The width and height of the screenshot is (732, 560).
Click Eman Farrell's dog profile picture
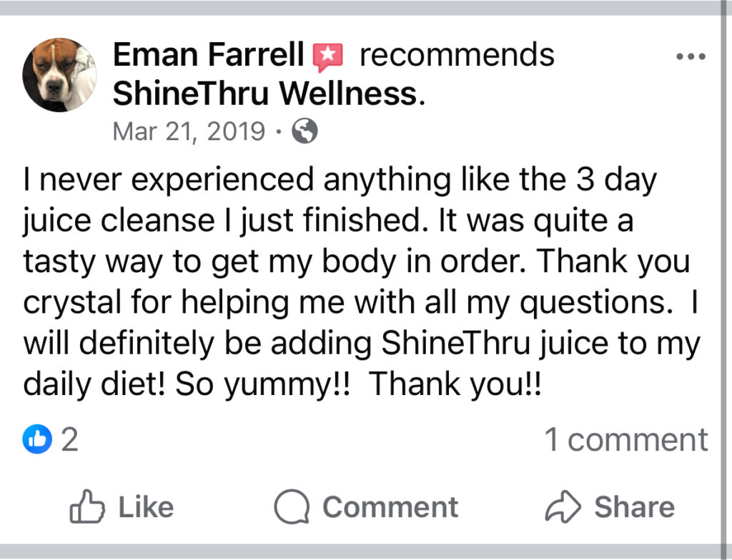[59, 75]
